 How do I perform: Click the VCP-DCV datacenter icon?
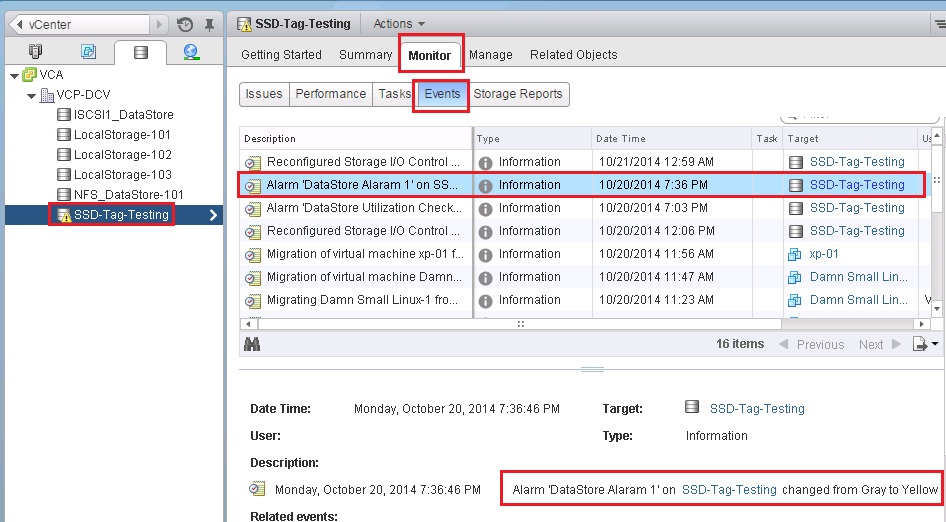click(47, 95)
